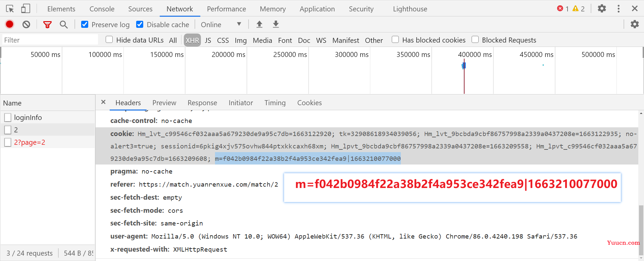Switch to the Response detail tab

click(202, 103)
